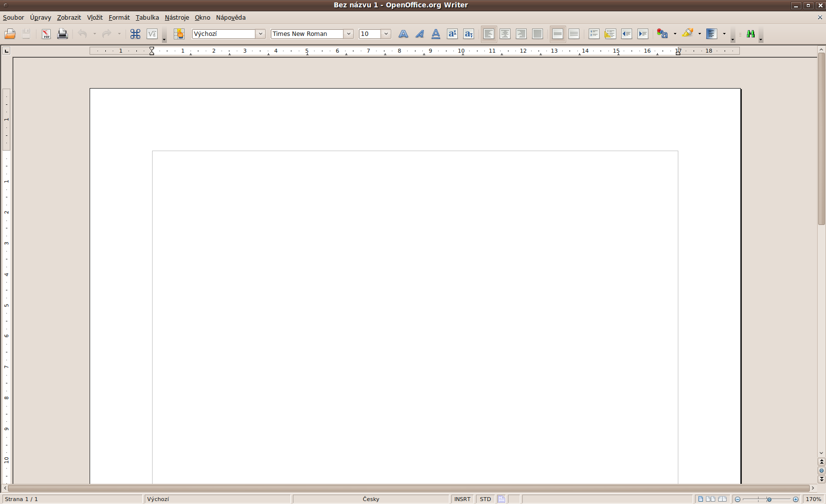
Task: Open the Zobrazit menu
Action: pyautogui.click(x=69, y=18)
